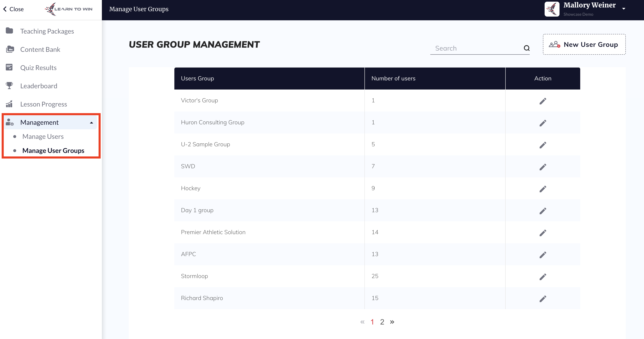Screen dimensions: 644x339
Task: Open the Manage Users submenu item
Action: [43, 137]
